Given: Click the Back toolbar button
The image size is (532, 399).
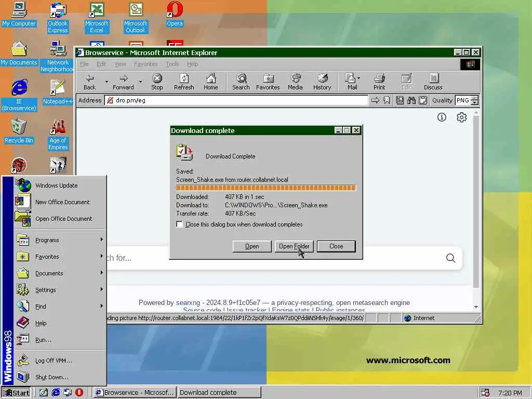Looking at the screenshot, I should (89, 82).
